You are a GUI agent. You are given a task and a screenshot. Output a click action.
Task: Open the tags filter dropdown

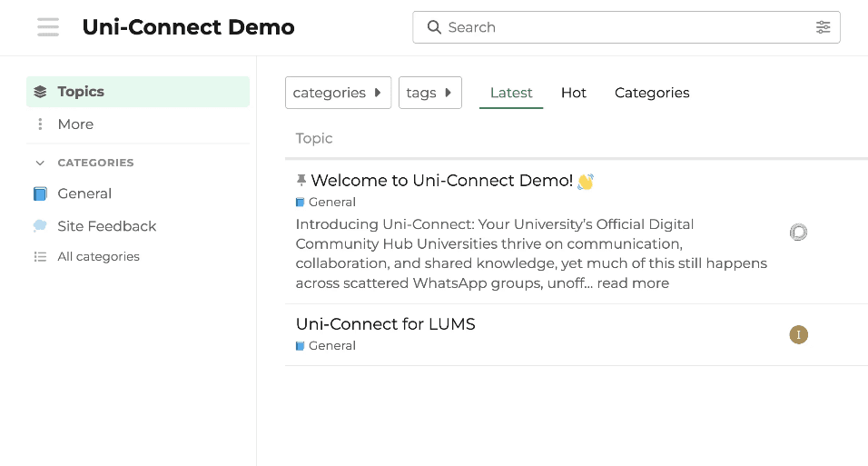[429, 93]
